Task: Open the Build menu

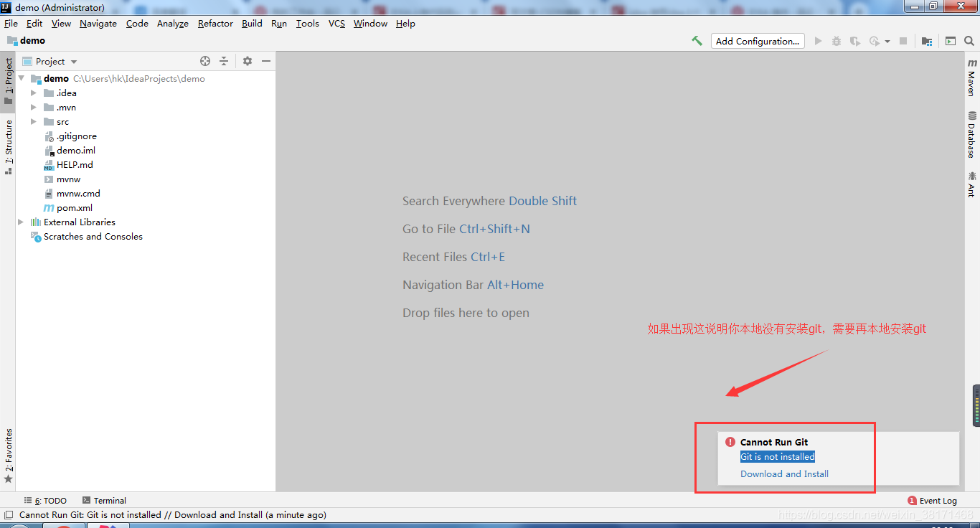Action: click(252, 23)
